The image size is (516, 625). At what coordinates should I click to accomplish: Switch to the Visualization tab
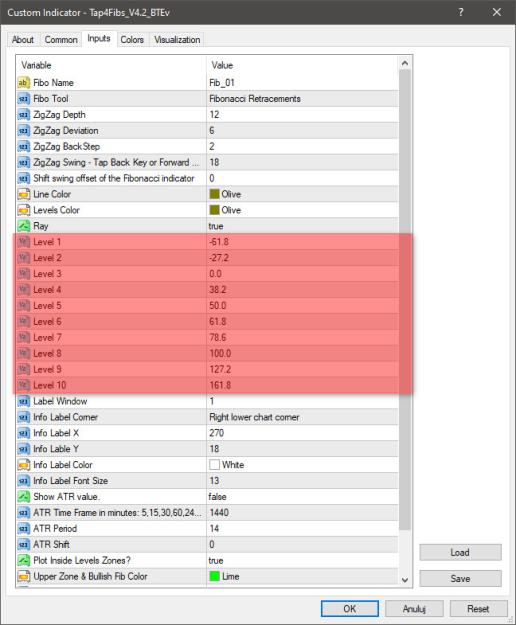[177, 39]
